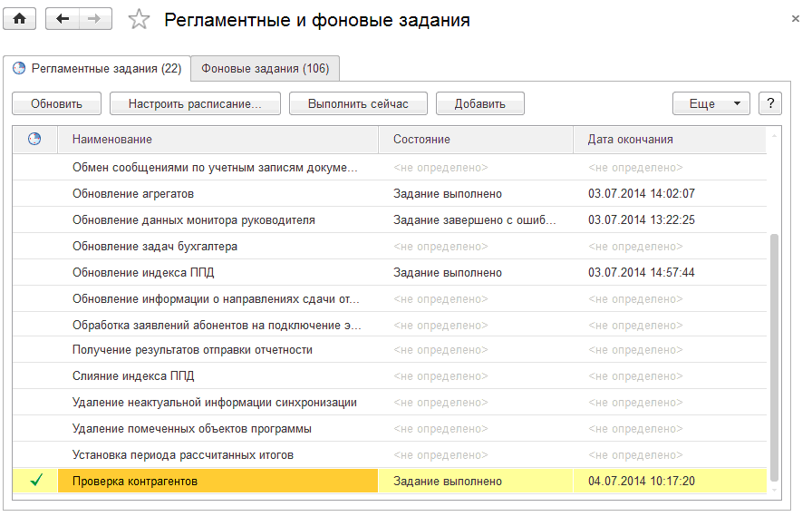Click the clock icon column header
Screen dimensions: 812x526
[34, 139]
